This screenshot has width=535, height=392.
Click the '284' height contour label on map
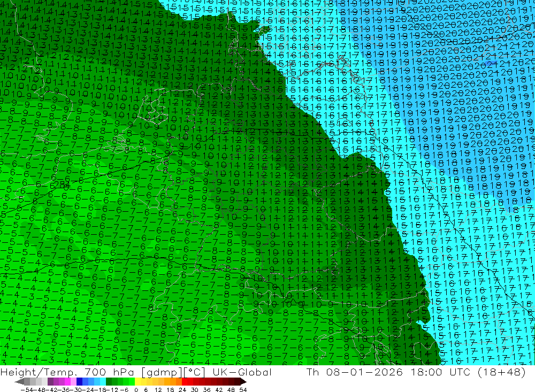tap(62, 185)
